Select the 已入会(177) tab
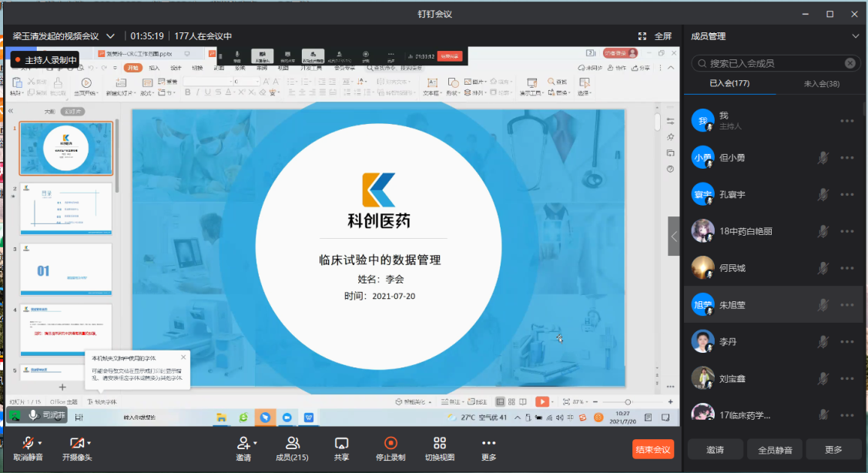The height and width of the screenshot is (473, 868). point(729,84)
